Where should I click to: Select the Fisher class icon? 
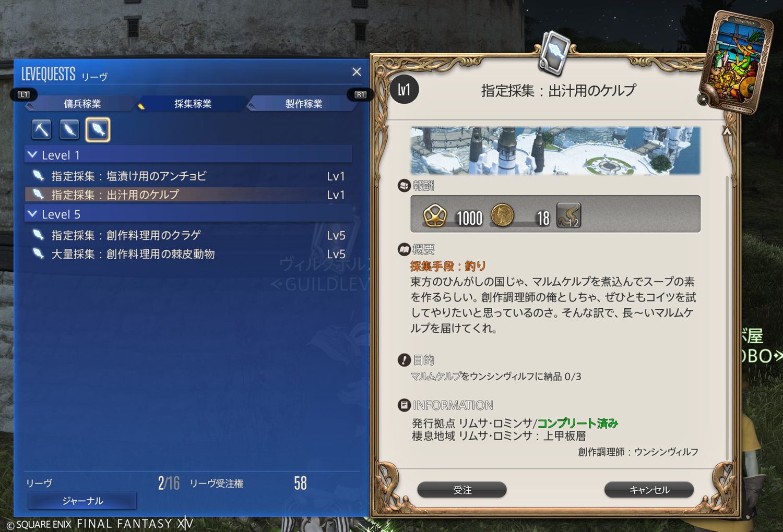98,129
